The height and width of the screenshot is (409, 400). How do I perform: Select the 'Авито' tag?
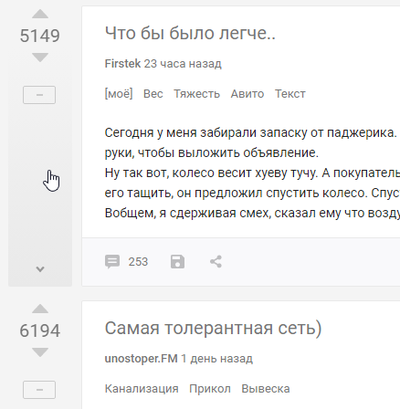click(x=247, y=94)
